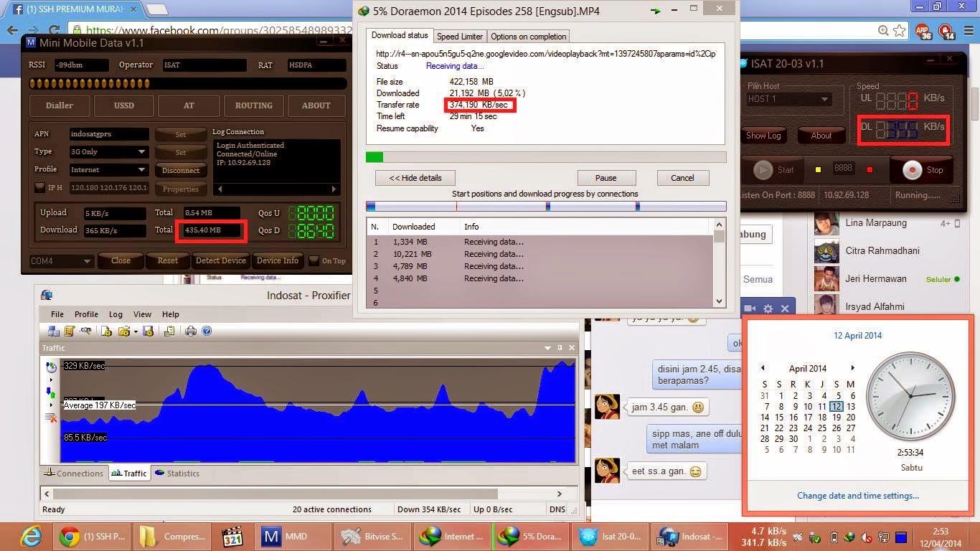The image size is (980, 551).
Task: Pause the Doraemon download
Action: click(x=606, y=178)
